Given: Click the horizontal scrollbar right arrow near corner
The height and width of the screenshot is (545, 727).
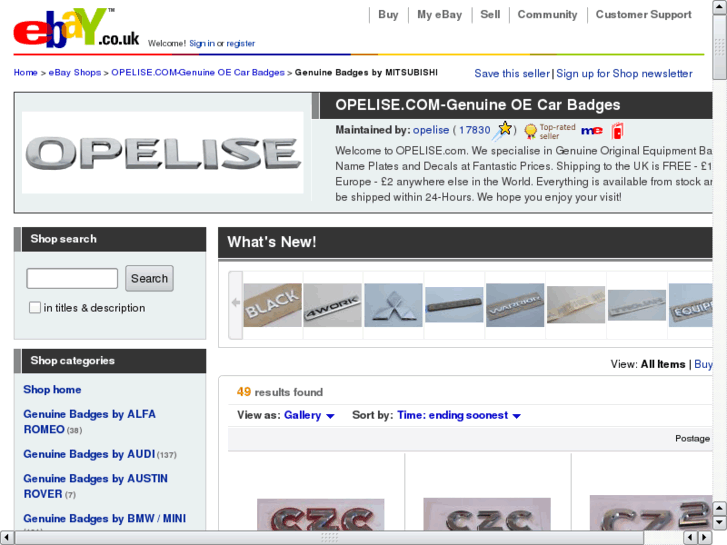Looking at the screenshot, I should [704, 538].
